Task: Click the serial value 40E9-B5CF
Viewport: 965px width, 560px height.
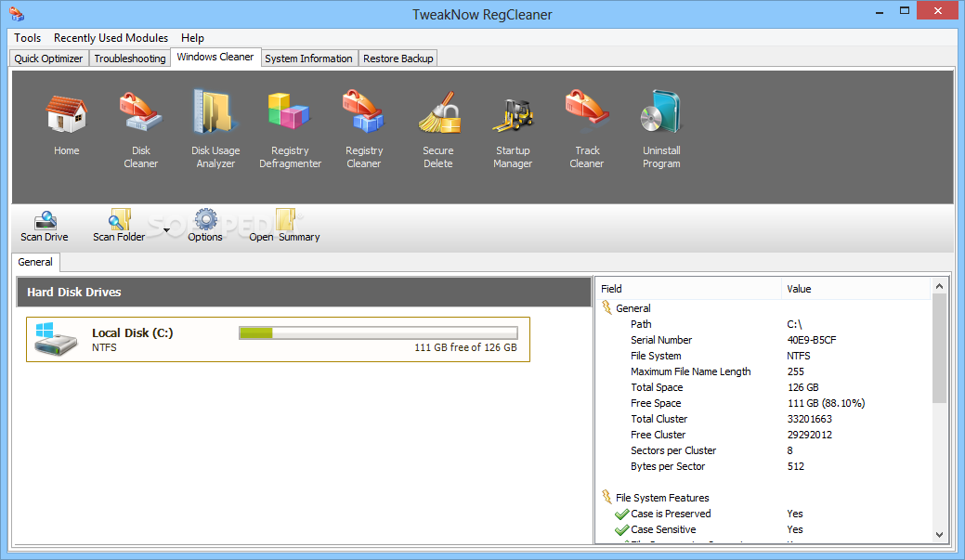Action: click(x=811, y=340)
